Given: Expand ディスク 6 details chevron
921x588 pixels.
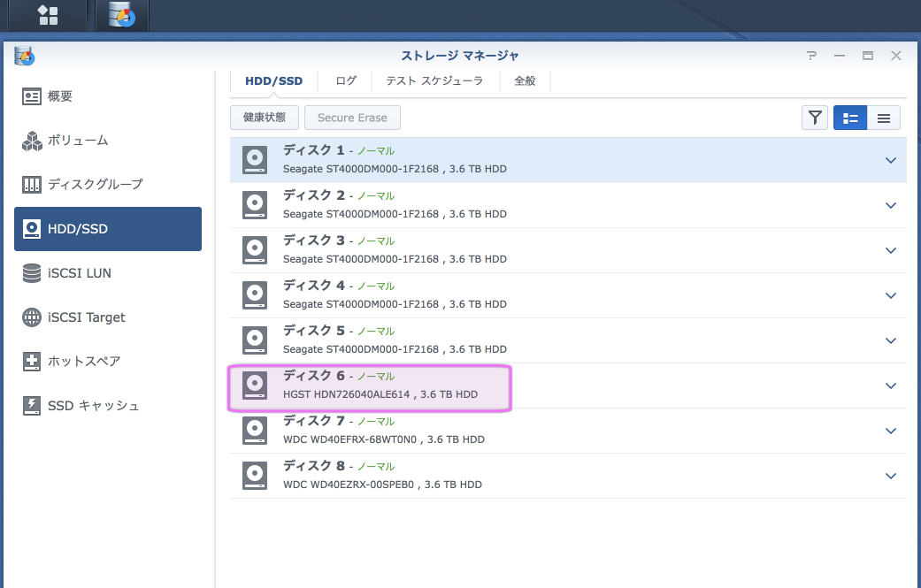Looking at the screenshot, I should (890, 386).
